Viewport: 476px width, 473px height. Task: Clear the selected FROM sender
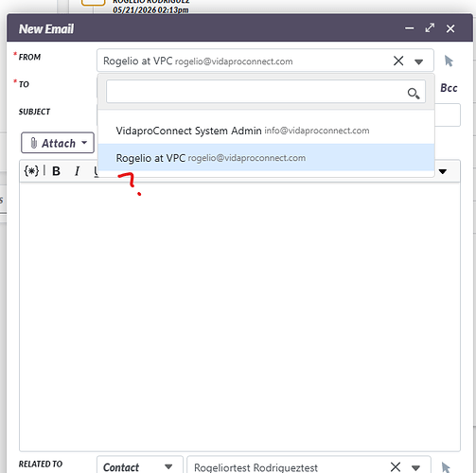click(398, 61)
